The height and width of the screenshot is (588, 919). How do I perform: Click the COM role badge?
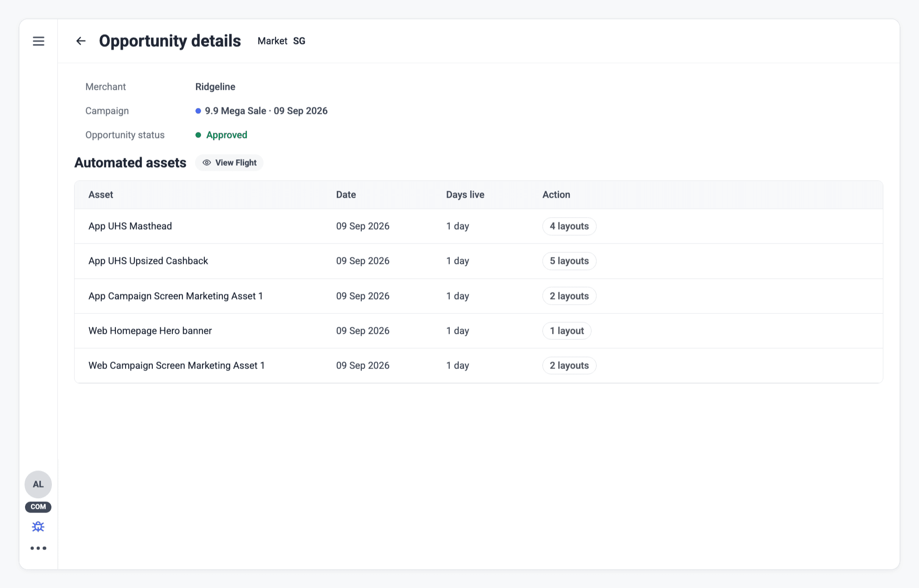[38, 507]
